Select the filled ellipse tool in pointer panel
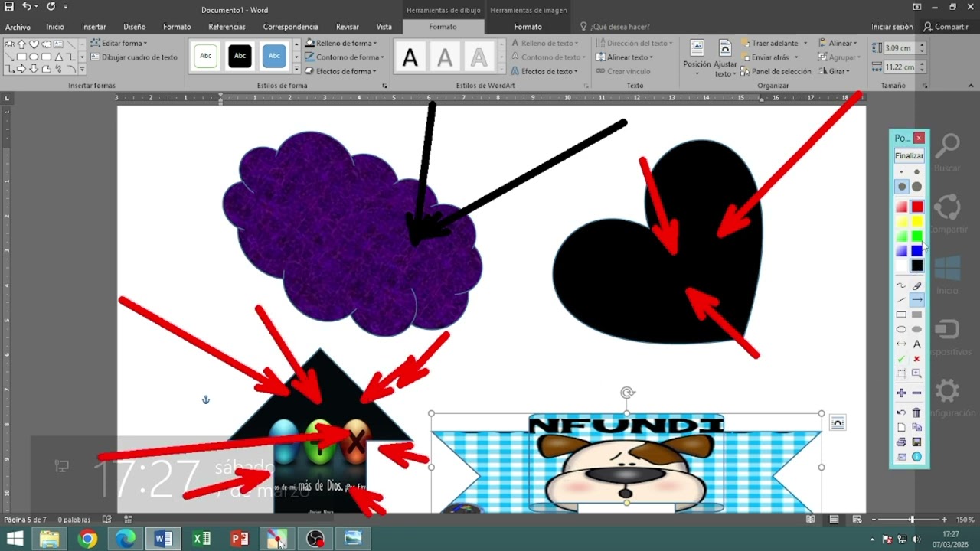This screenshot has width=980, height=551. tap(917, 329)
